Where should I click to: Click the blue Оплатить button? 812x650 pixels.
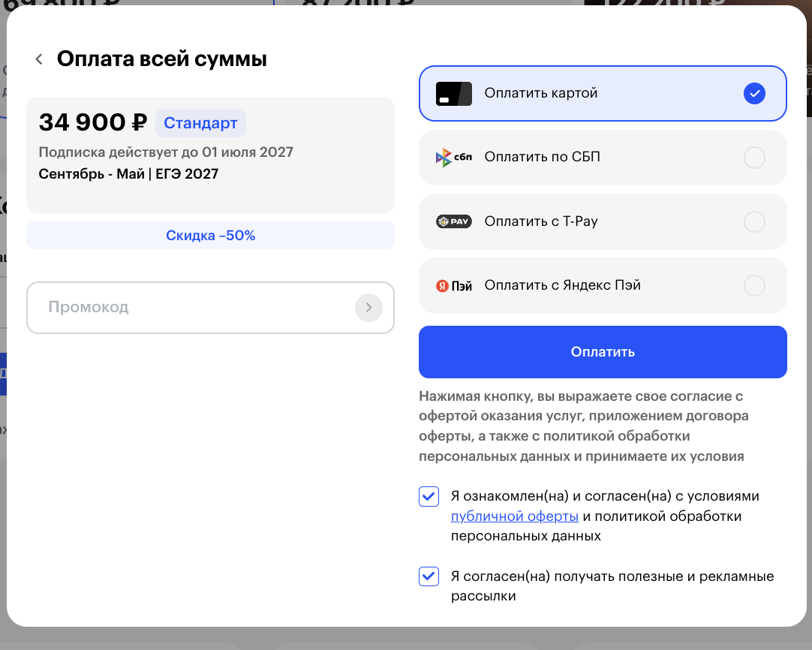coord(603,352)
